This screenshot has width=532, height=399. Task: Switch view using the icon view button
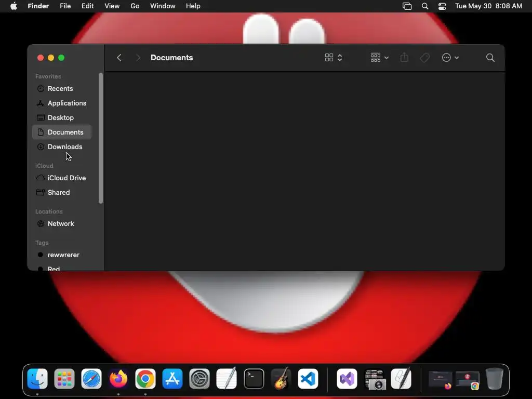tap(334, 58)
